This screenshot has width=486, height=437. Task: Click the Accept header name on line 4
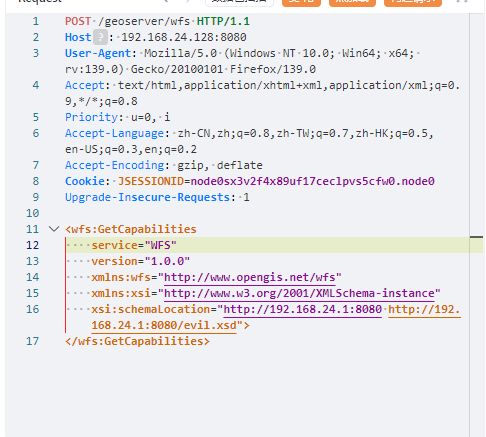pyautogui.click(x=85, y=85)
